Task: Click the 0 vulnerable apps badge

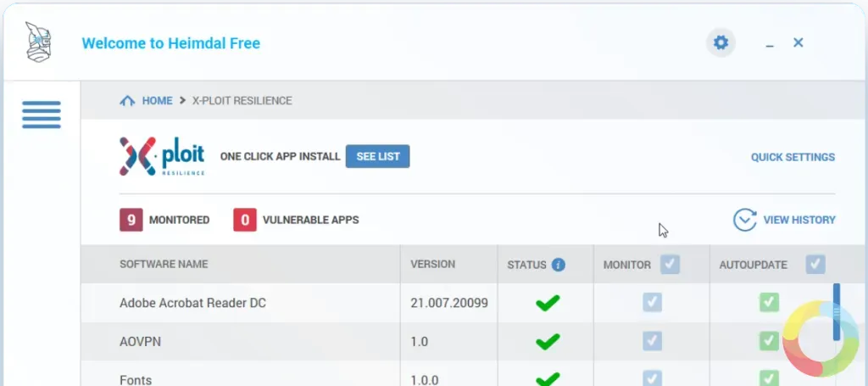Action: point(245,220)
